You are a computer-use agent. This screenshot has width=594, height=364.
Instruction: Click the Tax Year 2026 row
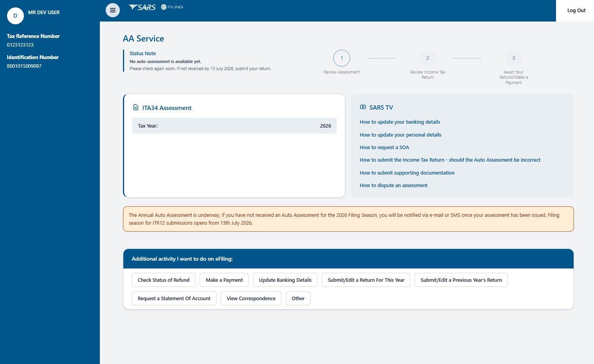click(x=234, y=126)
